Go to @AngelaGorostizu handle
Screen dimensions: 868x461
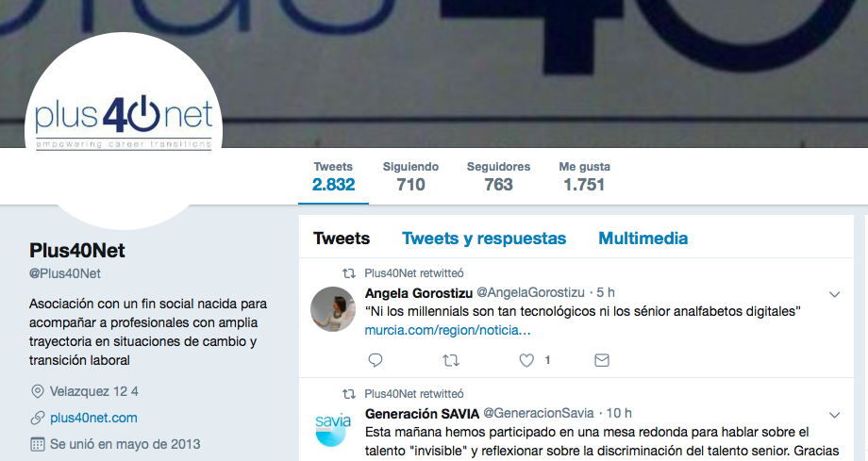(x=530, y=293)
